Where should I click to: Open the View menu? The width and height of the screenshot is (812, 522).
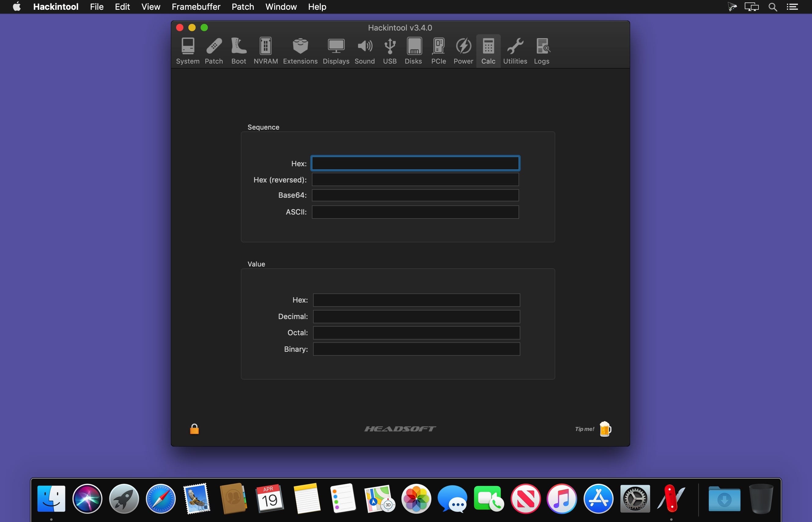coord(150,7)
